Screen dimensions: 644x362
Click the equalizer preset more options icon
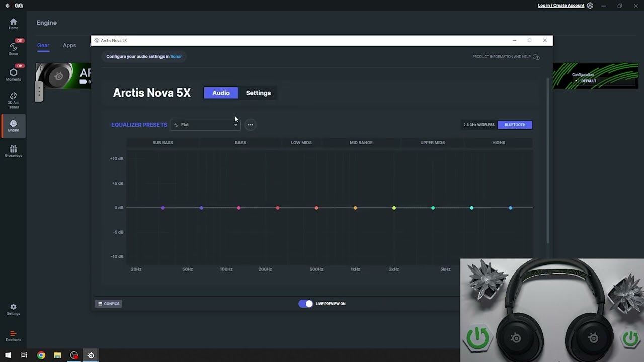[250, 125]
